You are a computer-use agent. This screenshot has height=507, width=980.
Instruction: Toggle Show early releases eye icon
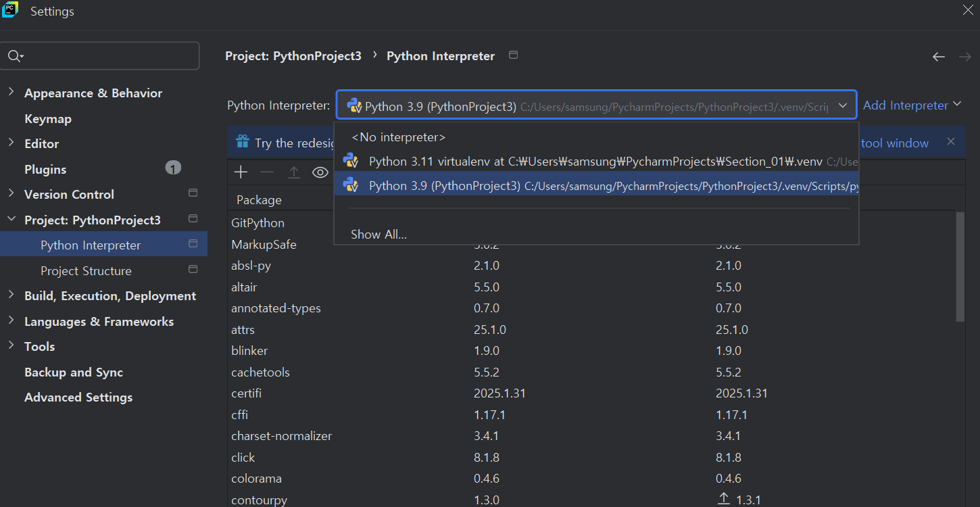[320, 172]
